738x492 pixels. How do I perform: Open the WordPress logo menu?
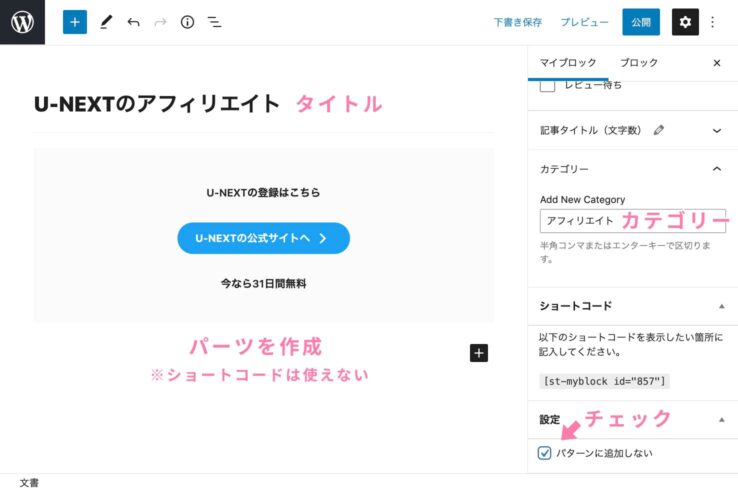click(22, 22)
